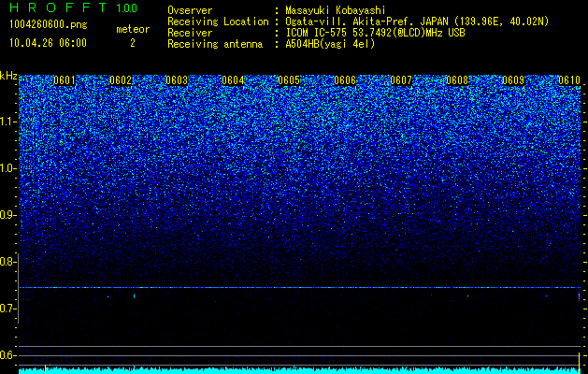Viewport: 588px width, 374px height.
Task: Click the Ogata-vill. Akita-Pref. JAPAN location text
Action: click(x=417, y=22)
